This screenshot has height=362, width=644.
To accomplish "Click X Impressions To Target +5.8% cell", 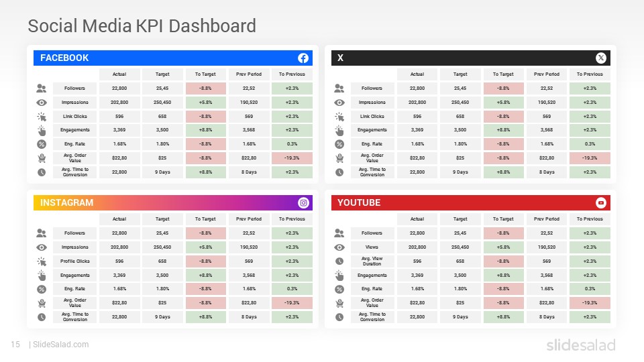I will [x=504, y=103].
